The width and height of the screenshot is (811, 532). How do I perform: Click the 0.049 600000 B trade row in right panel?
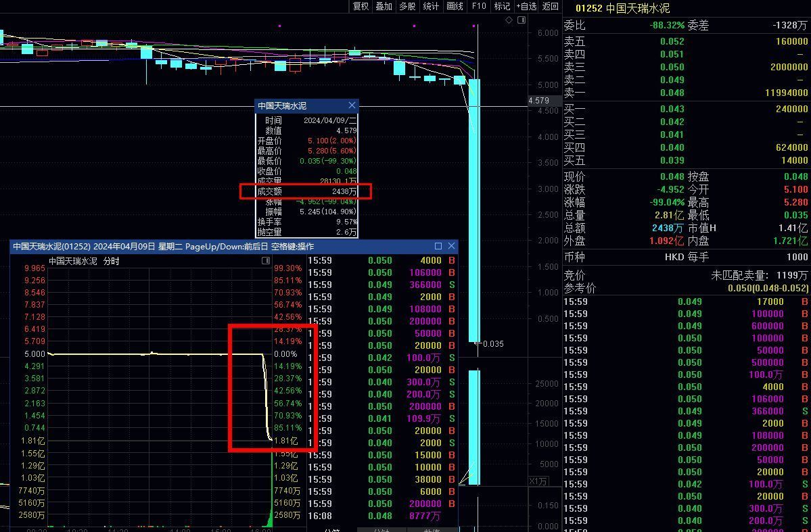click(x=686, y=327)
